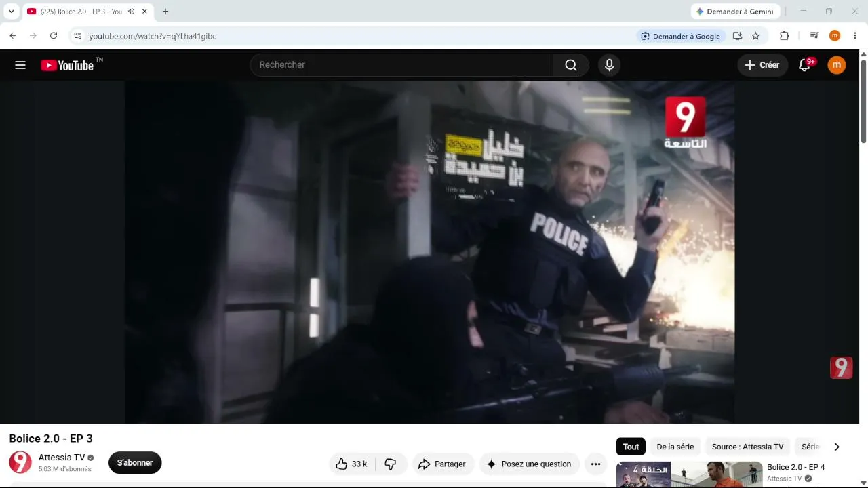Viewport: 868px width, 488px height.
Task: Click Demander à Gemini button
Action: click(735, 12)
